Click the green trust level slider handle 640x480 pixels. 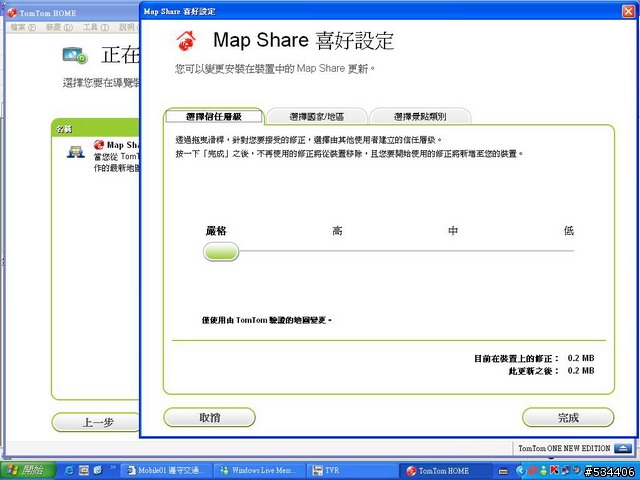[221, 251]
